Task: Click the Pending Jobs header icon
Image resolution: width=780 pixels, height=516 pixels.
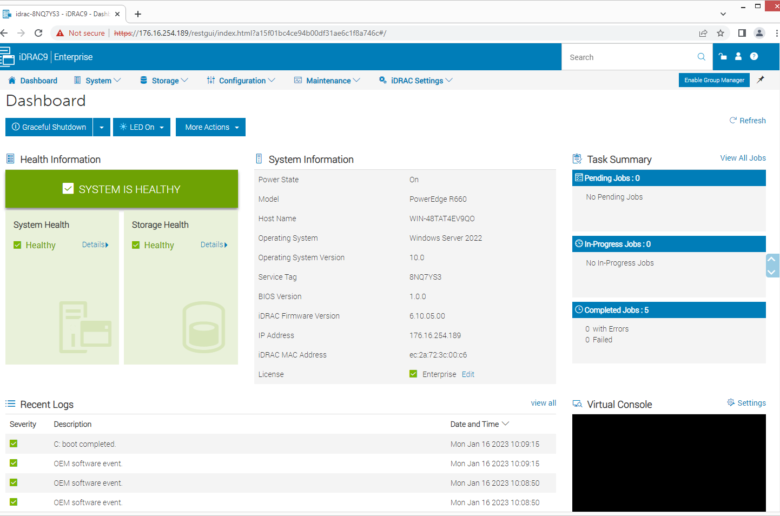Action: pos(579,178)
